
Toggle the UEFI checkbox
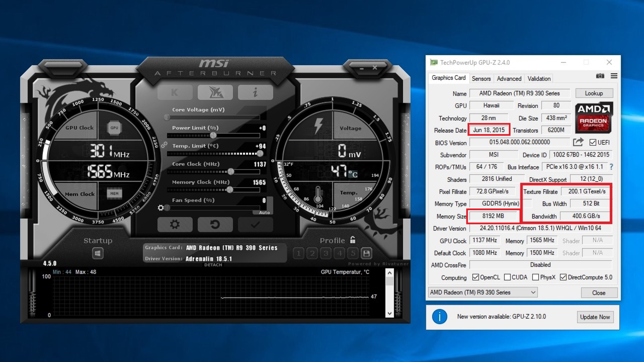point(593,142)
